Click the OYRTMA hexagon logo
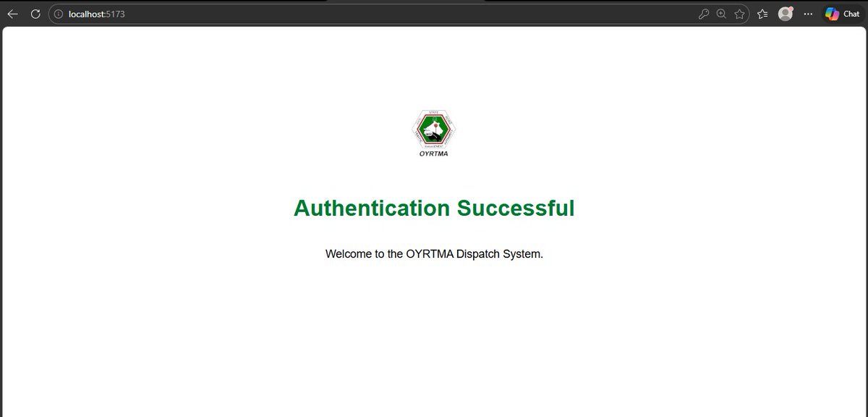This screenshot has height=417, width=868. coord(433,130)
